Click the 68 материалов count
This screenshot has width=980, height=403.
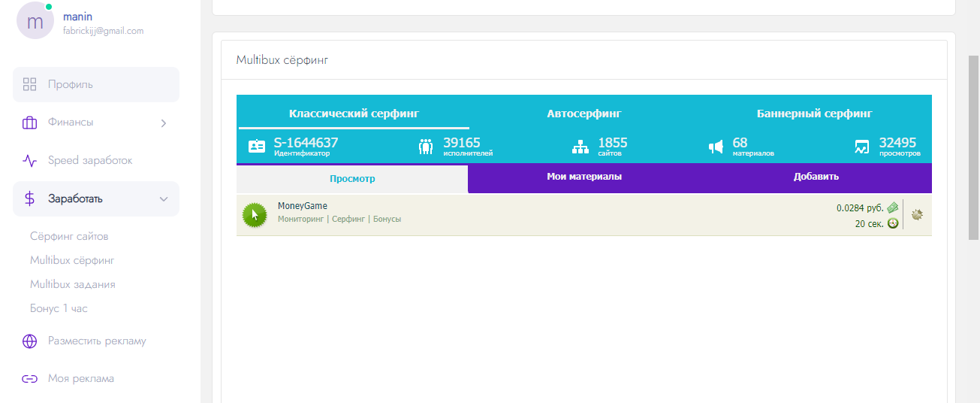[x=740, y=142]
